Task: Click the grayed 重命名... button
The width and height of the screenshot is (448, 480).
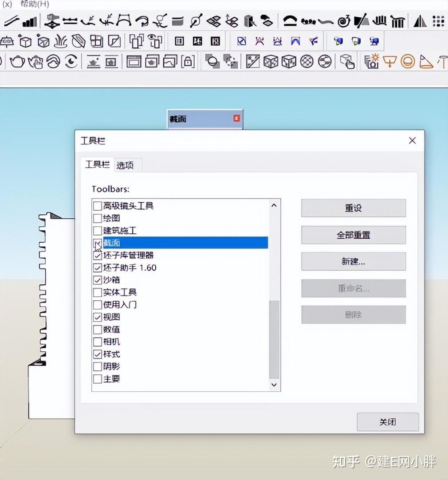Action: (354, 288)
